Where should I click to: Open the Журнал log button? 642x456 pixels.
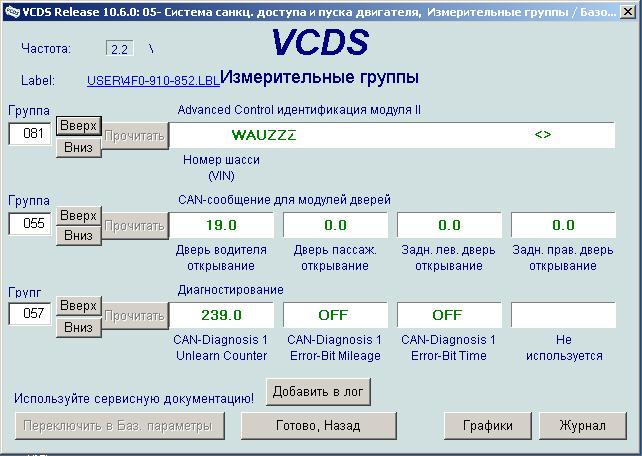582,425
